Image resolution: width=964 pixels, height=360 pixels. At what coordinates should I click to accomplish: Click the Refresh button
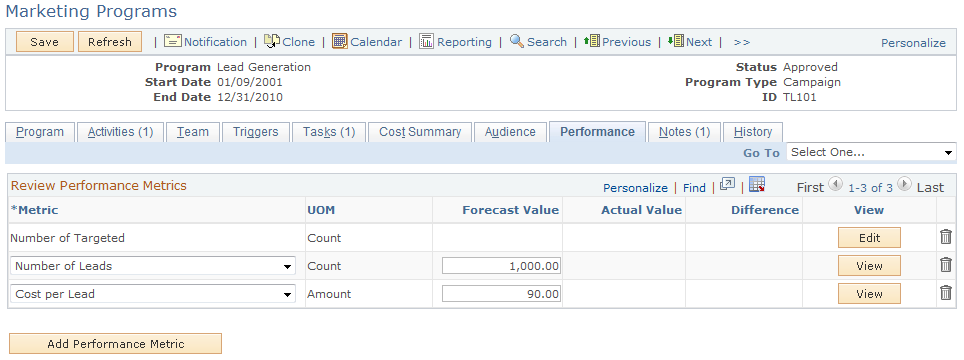tap(110, 42)
